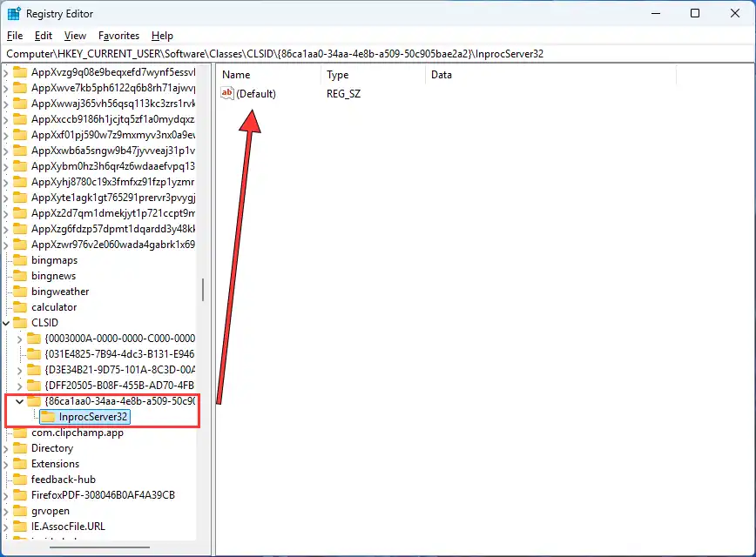The image size is (756, 557).
Task: Click the feedback-hub folder icon
Action: point(20,480)
